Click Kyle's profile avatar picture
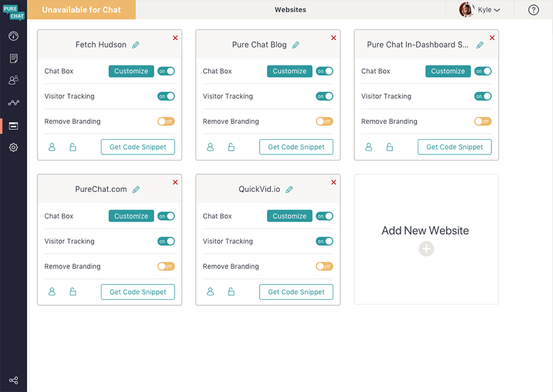This screenshot has width=553, height=392. click(x=466, y=10)
